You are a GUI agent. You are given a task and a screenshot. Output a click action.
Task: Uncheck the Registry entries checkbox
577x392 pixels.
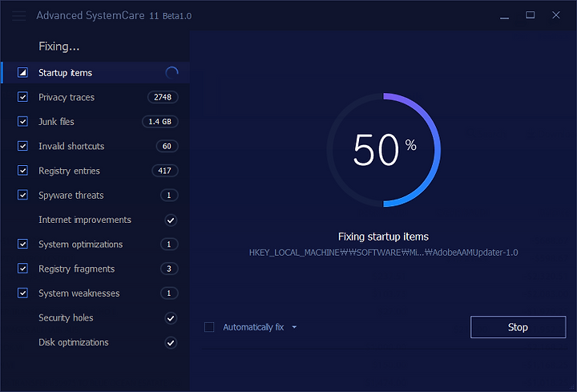22,171
